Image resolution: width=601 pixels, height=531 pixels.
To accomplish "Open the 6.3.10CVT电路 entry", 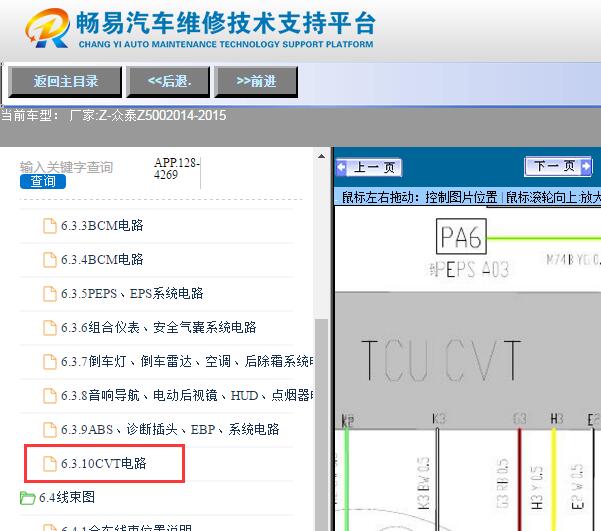I will (x=103, y=463).
